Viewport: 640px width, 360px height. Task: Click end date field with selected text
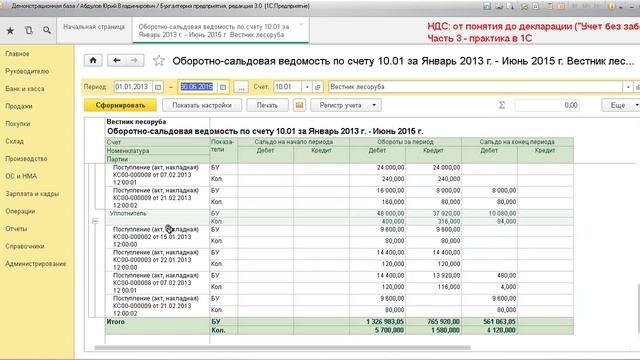(198, 87)
